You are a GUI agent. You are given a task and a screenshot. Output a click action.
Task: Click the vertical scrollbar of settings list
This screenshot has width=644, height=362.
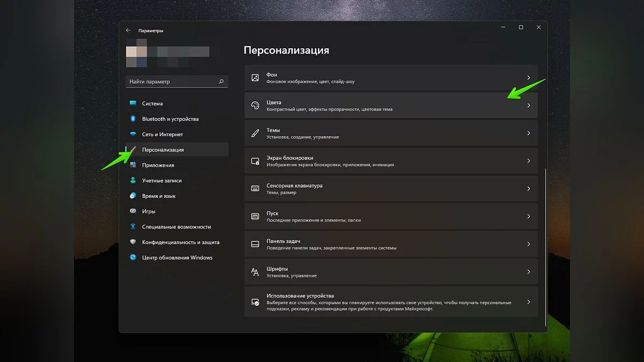546,247
